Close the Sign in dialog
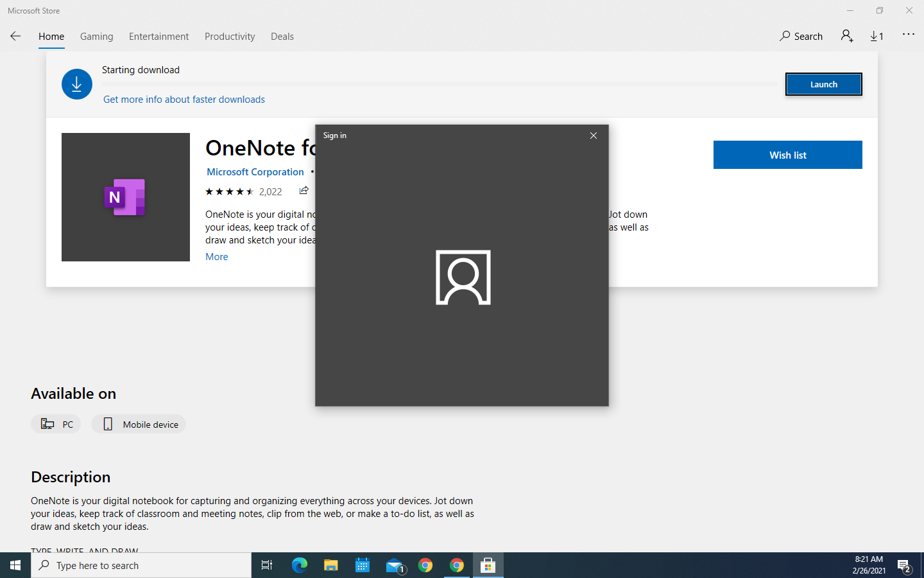 pyautogui.click(x=594, y=136)
